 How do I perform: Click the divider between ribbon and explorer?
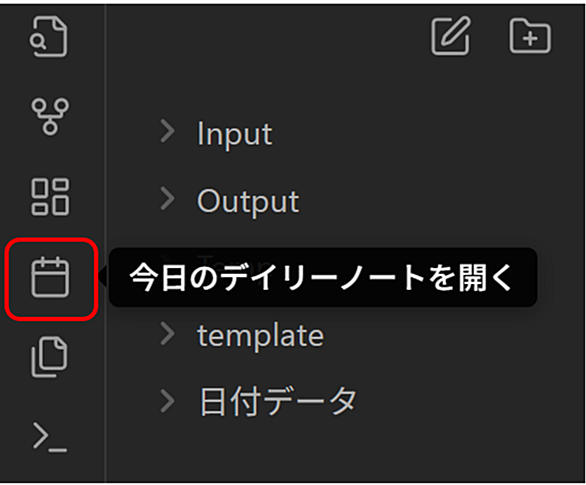106,243
